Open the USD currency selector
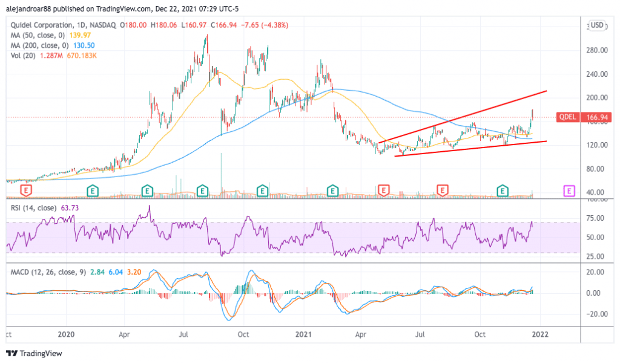This screenshot has width=620, height=364. (x=597, y=25)
